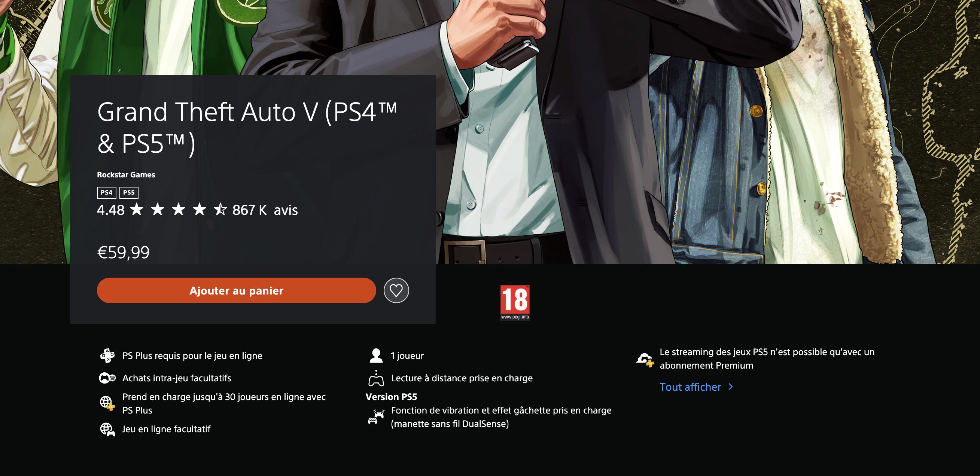Viewport: 980px width, 476px height.
Task: Select the PS5 platform tag
Action: pyautogui.click(x=129, y=192)
